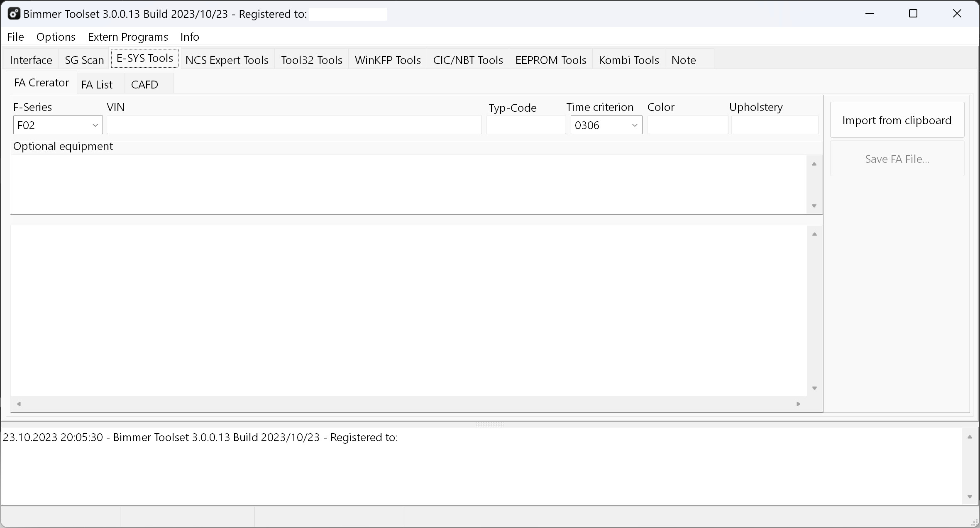Click horizontal scrollbar left arrow
The image size is (980, 528).
[x=19, y=404]
